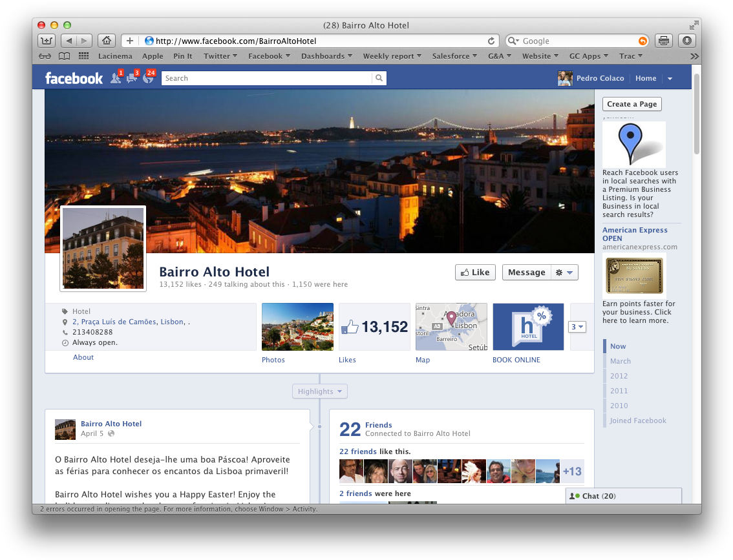Screen dimensions: 733x560
Task: Open Safari's Downloads icon
Action: coord(686,40)
